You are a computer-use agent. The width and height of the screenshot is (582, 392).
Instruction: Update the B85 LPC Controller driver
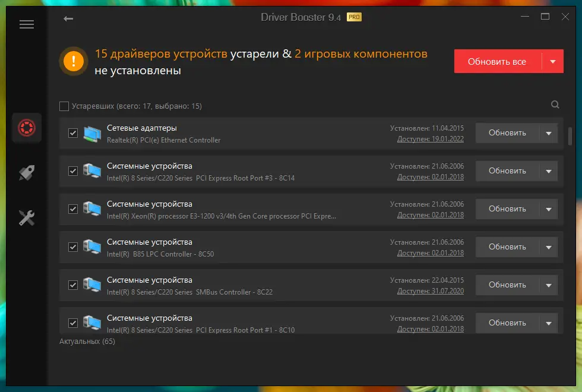coord(507,247)
